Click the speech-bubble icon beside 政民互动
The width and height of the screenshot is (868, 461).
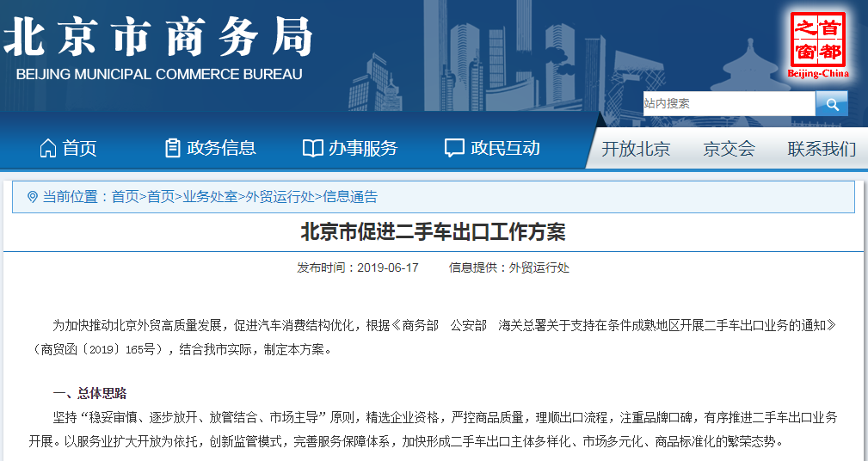tap(454, 148)
